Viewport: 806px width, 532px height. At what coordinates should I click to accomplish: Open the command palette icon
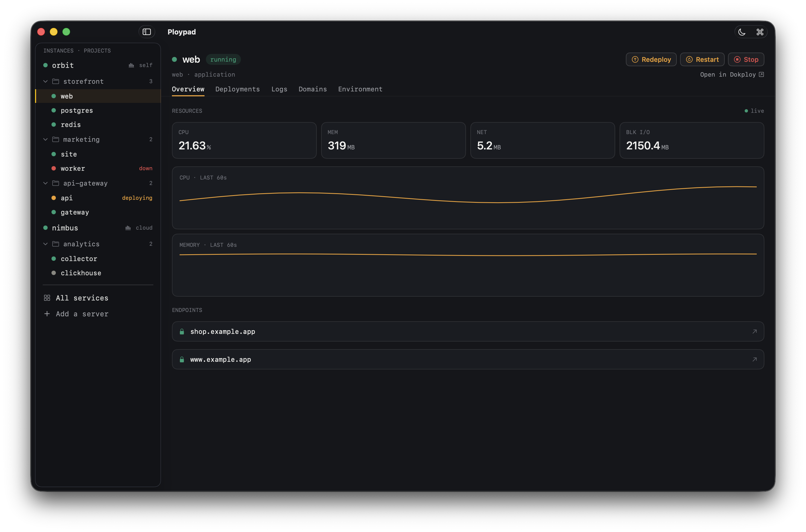[x=760, y=32]
